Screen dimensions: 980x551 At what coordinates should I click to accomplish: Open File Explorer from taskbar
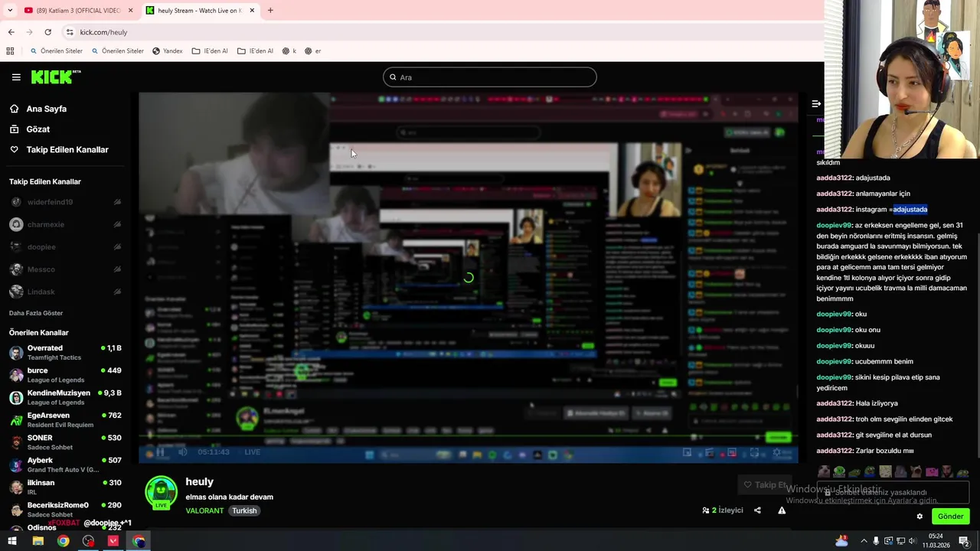pos(38,541)
